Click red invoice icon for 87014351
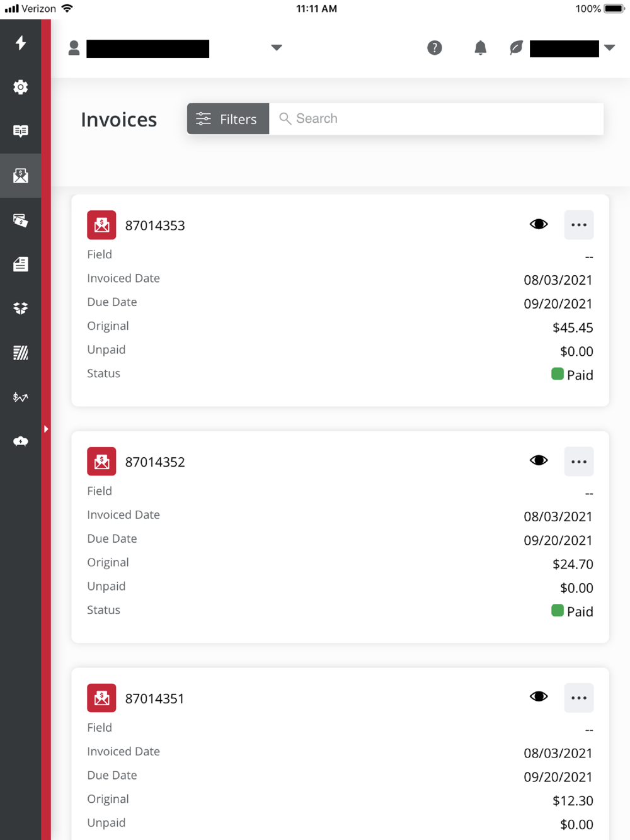The image size is (630, 840). point(101,698)
